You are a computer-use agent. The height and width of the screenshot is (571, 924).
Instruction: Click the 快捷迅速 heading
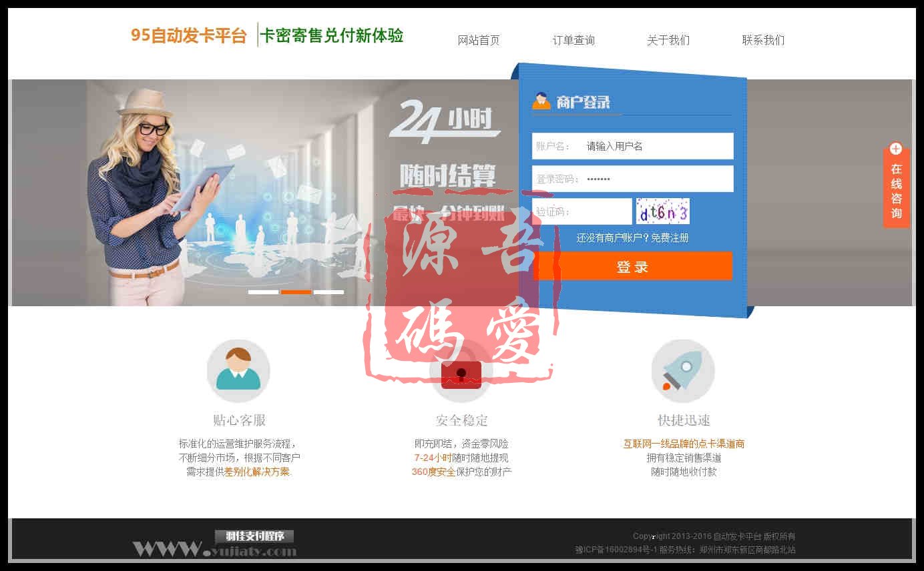pyautogui.click(x=684, y=420)
